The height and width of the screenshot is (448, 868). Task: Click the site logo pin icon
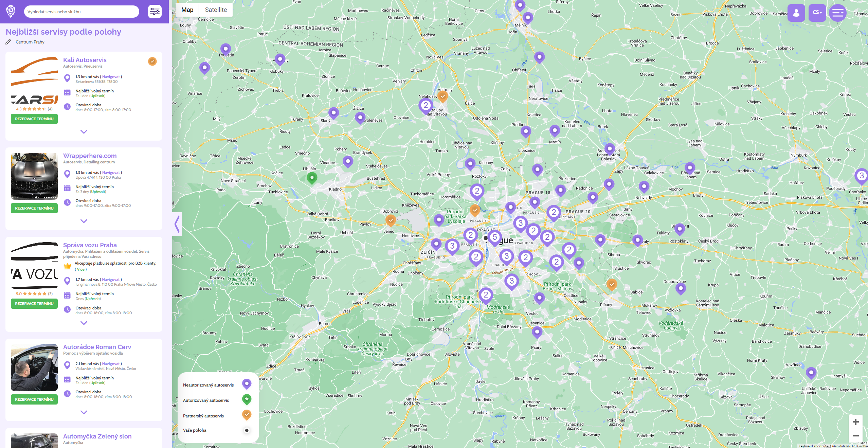(x=11, y=12)
